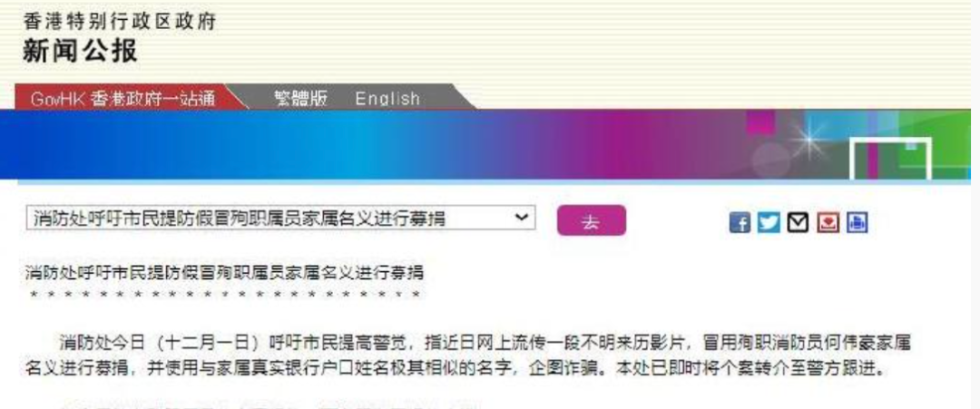
Task: Click the asterisk divider line under headline
Action: pos(223,295)
